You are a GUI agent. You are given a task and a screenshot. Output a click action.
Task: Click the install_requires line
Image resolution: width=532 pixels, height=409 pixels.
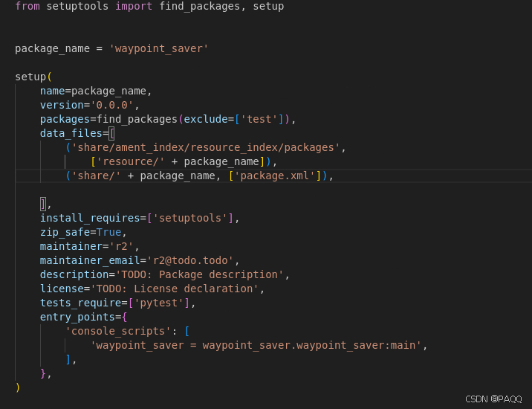pyautogui.click(x=140, y=218)
